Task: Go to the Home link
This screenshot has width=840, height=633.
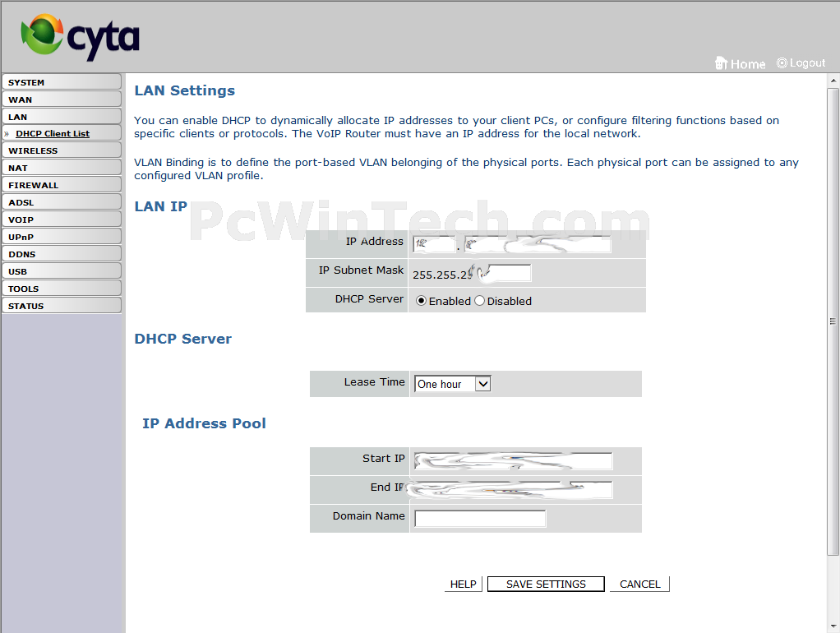Action: coord(748,64)
